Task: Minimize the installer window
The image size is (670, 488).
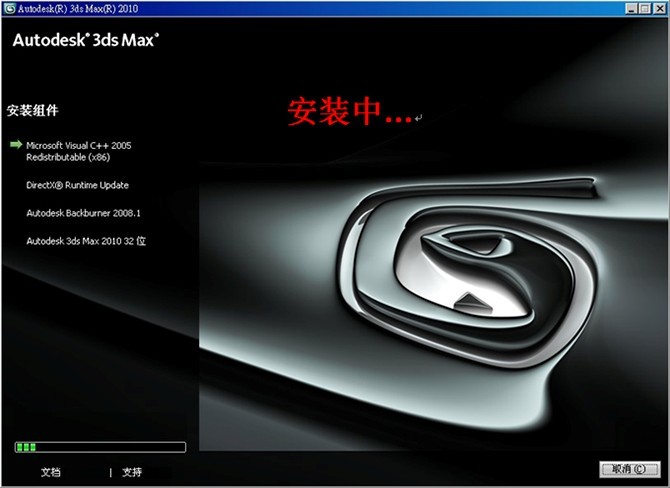Action: 632,9
